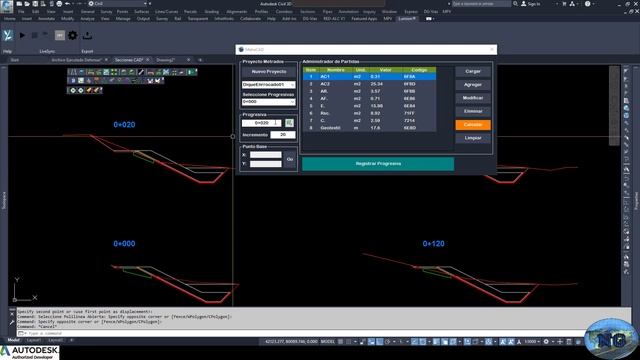This screenshot has height=360, width=640.
Task: Expand the quick access toolbar customize arrow
Action: point(149,4)
